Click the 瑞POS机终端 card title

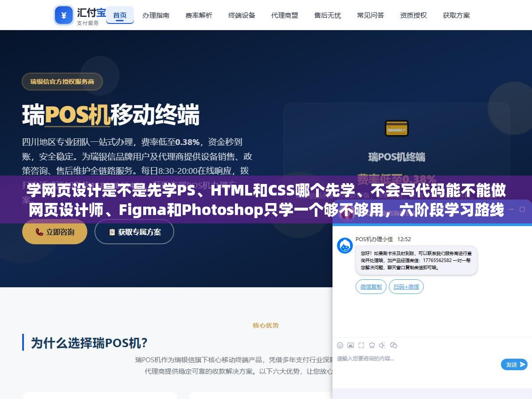click(396, 157)
